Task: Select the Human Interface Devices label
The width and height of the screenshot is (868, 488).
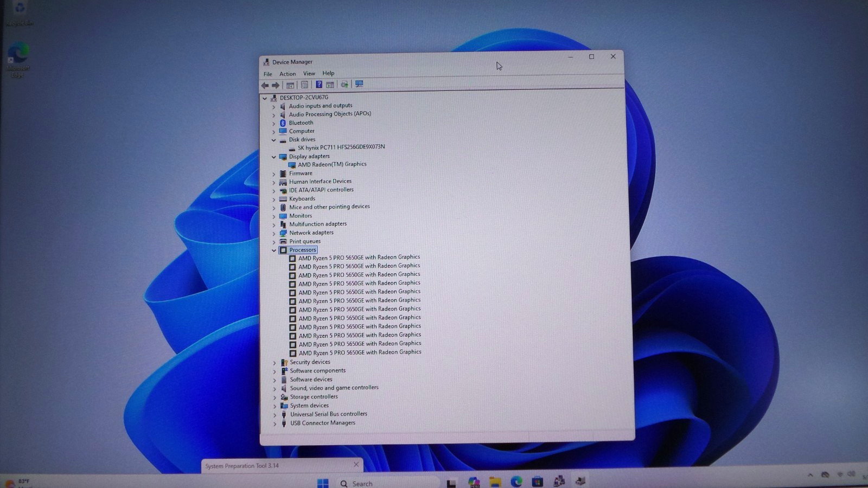Action: pyautogui.click(x=320, y=182)
